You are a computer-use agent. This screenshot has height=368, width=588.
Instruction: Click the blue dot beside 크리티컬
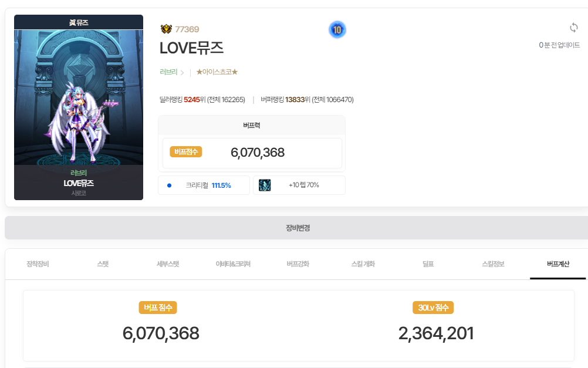(x=169, y=185)
